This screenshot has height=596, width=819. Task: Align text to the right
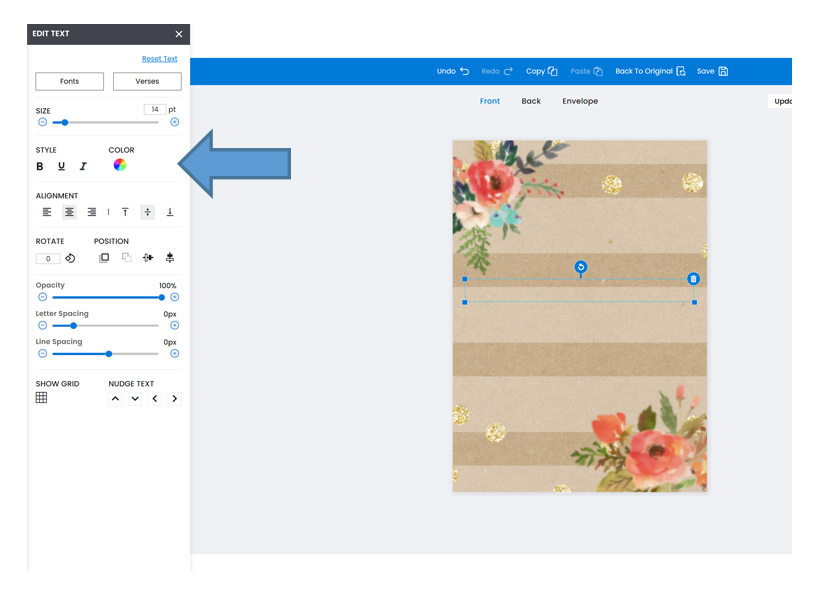pyautogui.click(x=89, y=210)
